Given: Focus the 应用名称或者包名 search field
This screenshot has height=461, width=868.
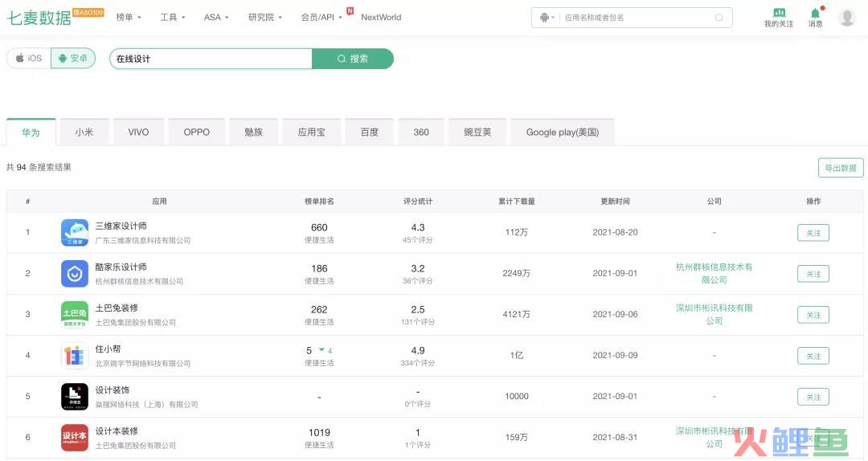Looking at the screenshot, I should click(637, 18).
